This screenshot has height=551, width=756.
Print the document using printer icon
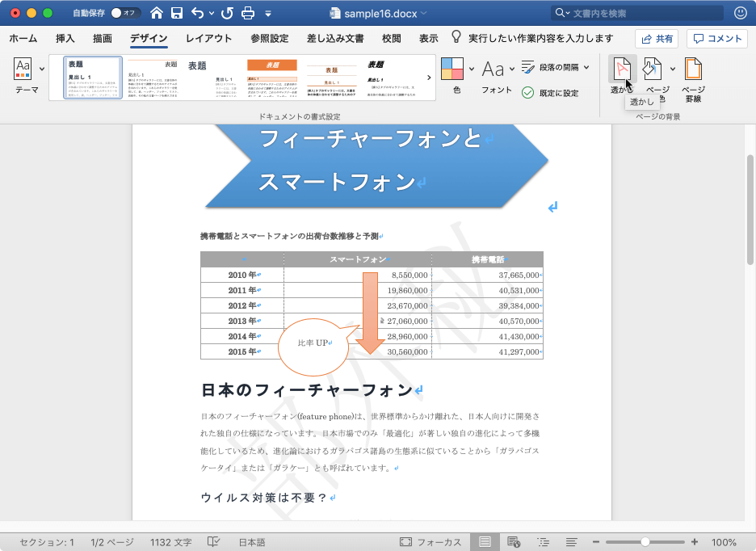click(248, 13)
